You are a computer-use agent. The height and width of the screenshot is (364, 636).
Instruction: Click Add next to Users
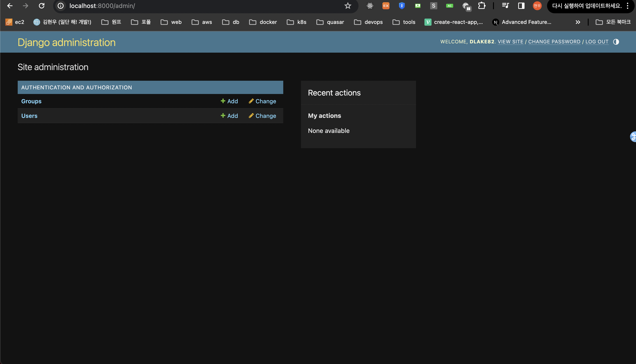[229, 116]
